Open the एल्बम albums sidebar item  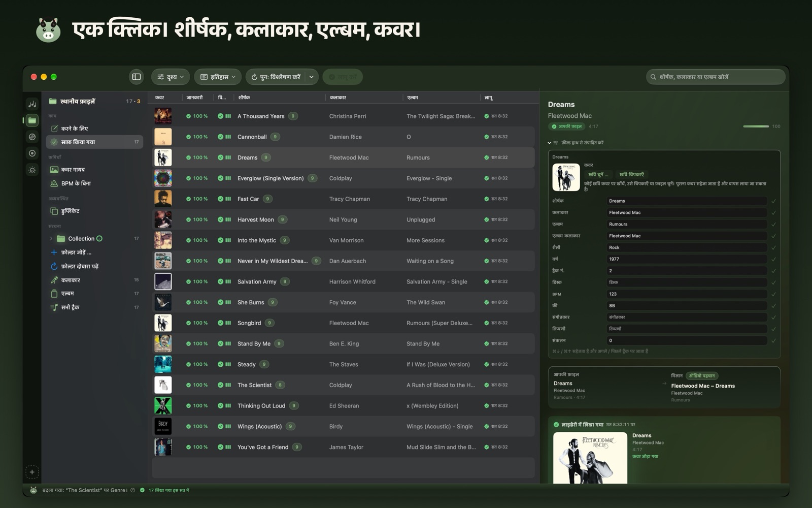pos(94,294)
